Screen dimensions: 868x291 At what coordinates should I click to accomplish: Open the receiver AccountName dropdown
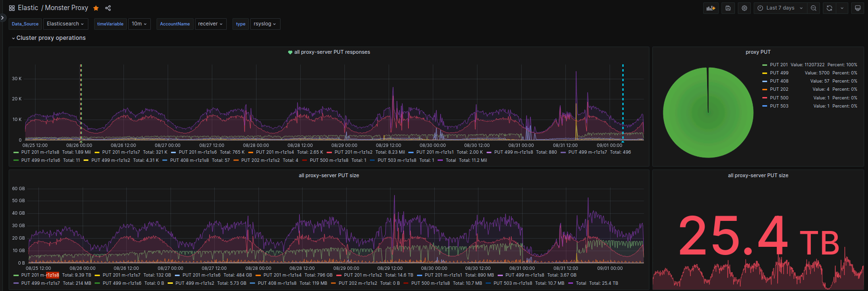click(210, 24)
